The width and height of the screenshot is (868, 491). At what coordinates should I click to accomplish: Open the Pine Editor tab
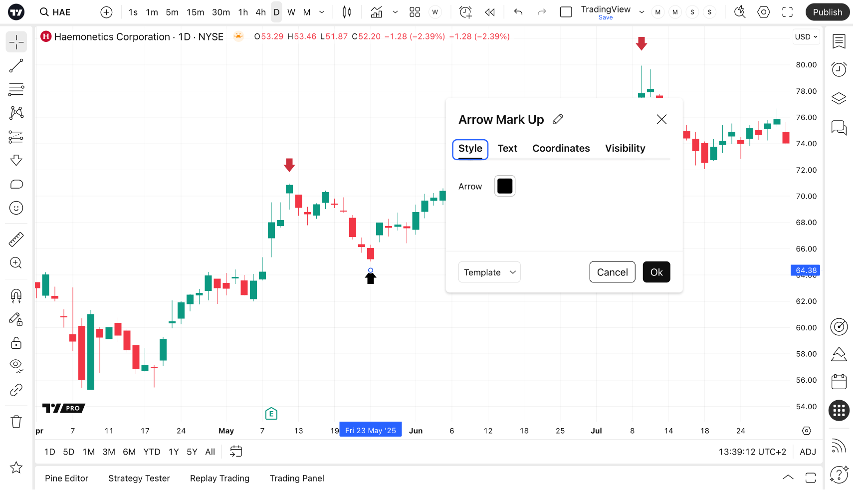(x=66, y=478)
